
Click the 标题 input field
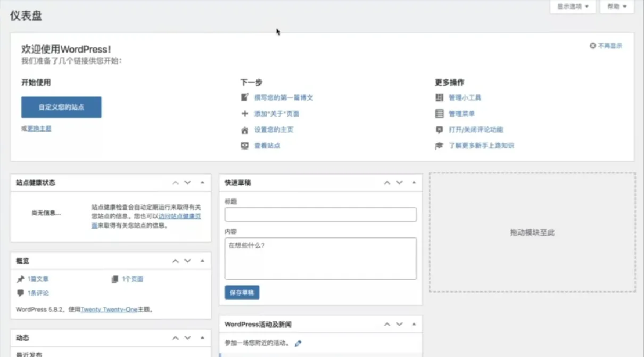[x=320, y=214]
